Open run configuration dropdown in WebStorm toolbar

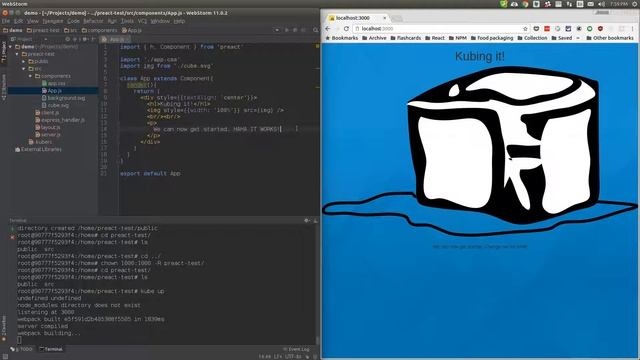277,30
